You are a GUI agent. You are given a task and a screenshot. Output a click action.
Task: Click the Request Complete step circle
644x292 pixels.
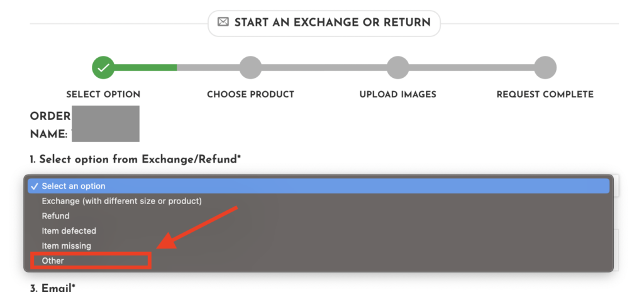(545, 67)
